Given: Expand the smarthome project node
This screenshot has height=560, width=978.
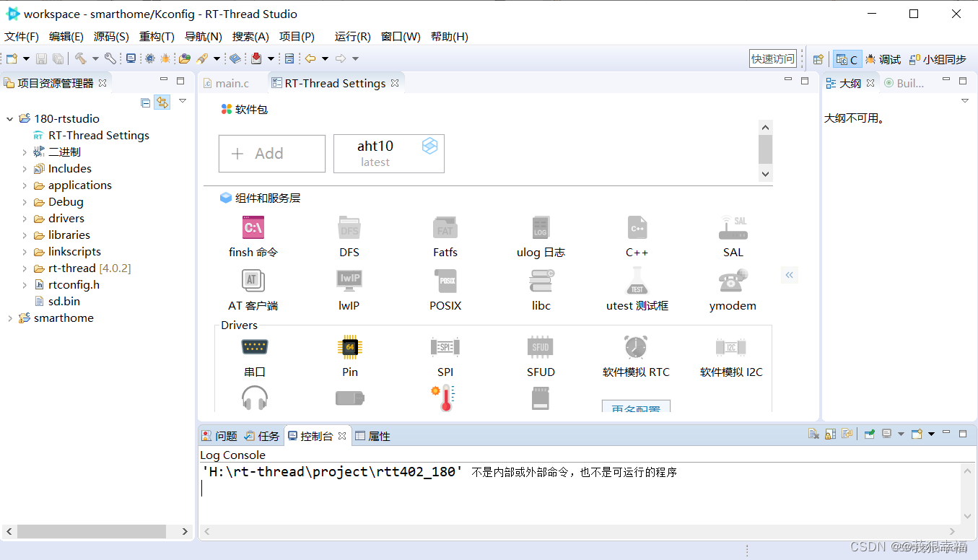Looking at the screenshot, I should tap(10, 318).
